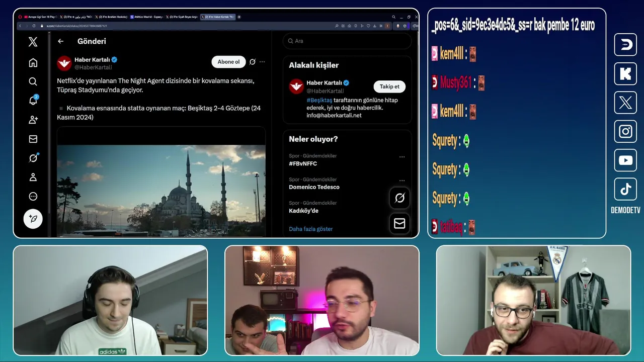Switch to the Atlético Madrid tab
Screen dimensions: 644x362
point(147,17)
